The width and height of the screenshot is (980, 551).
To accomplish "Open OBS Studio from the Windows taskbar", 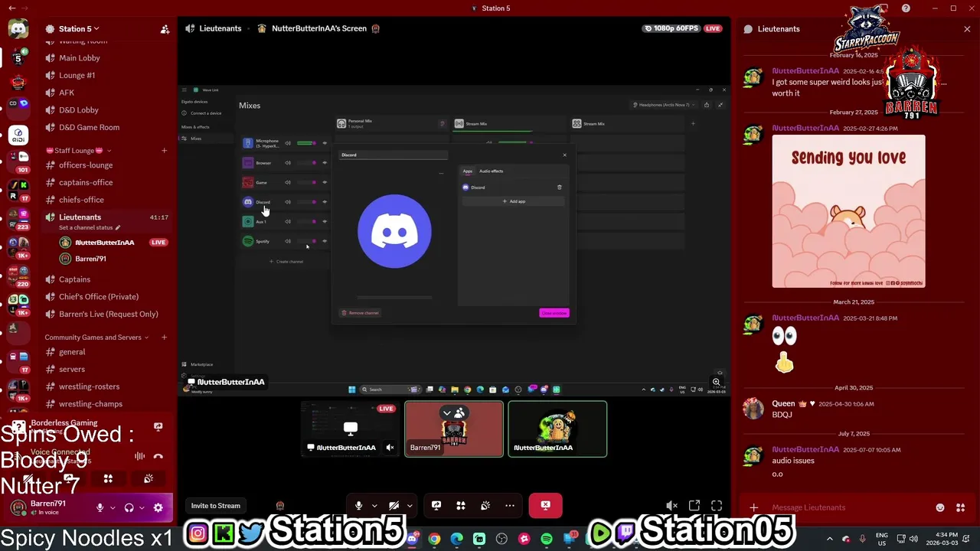I will [501, 539].
